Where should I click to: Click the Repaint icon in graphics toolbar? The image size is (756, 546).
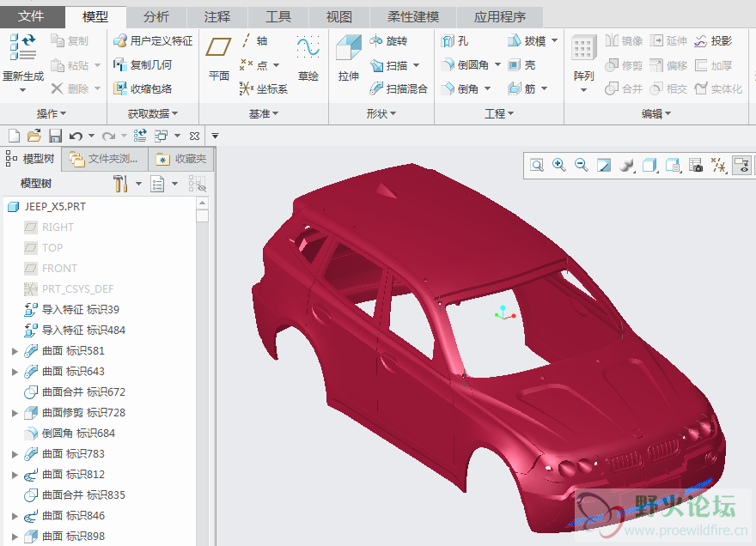pos(604,166)
